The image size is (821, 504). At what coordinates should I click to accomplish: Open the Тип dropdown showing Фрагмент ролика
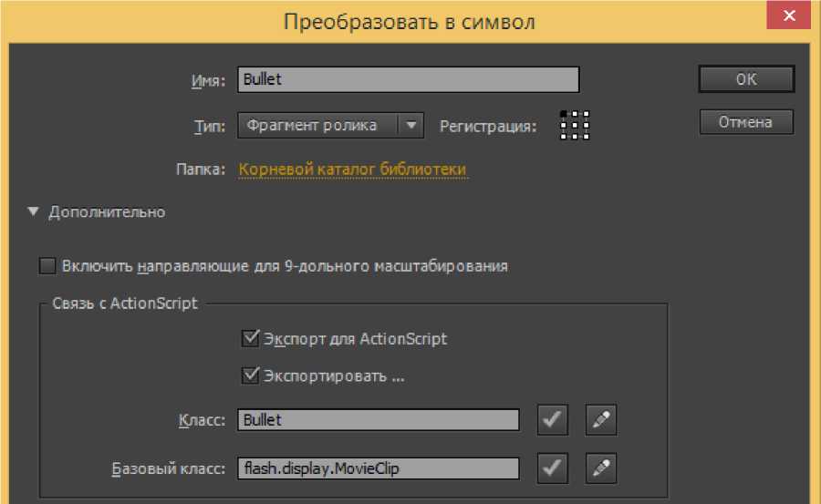coord(330,126)
